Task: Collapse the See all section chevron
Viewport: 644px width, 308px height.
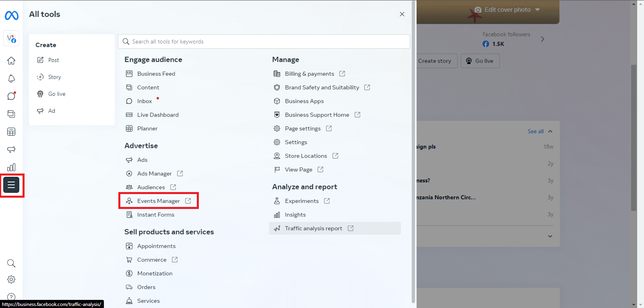Action: pyautogui.click(x=550, y=131)
